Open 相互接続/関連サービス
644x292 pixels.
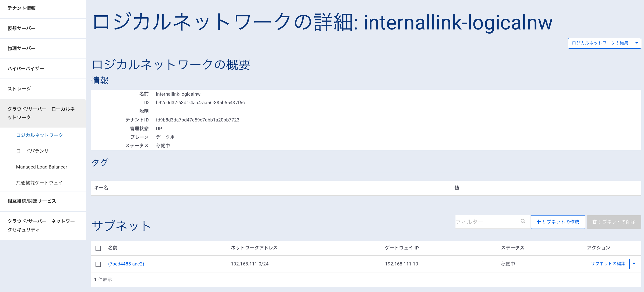[32, 201]
